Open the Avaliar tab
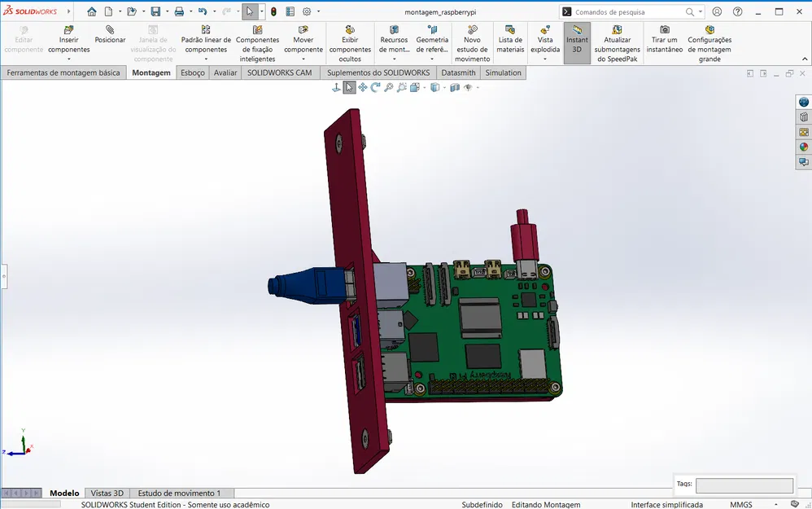The height and width of the screenshot is (509, 812). pyautogui.click(x=225, y=72)
